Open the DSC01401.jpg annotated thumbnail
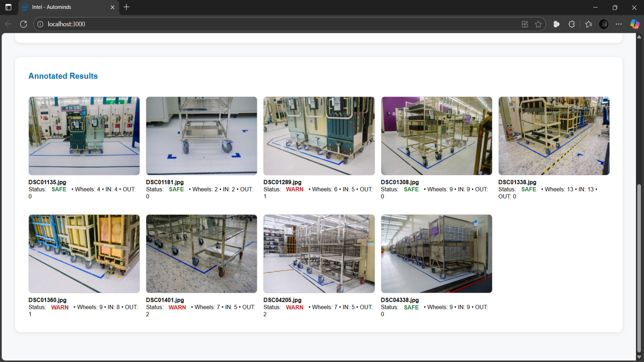 (x=202, y=254)
